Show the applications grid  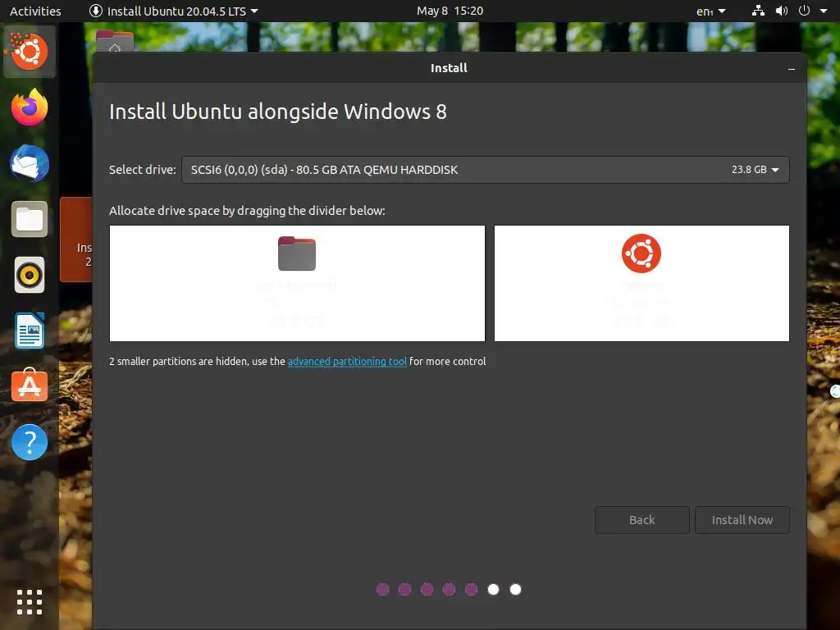click(30, 602)
